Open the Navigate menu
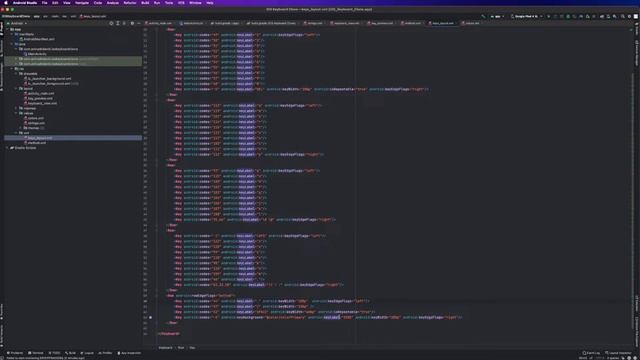The width and height of the screenshot is (640, 360). (82, 3)
